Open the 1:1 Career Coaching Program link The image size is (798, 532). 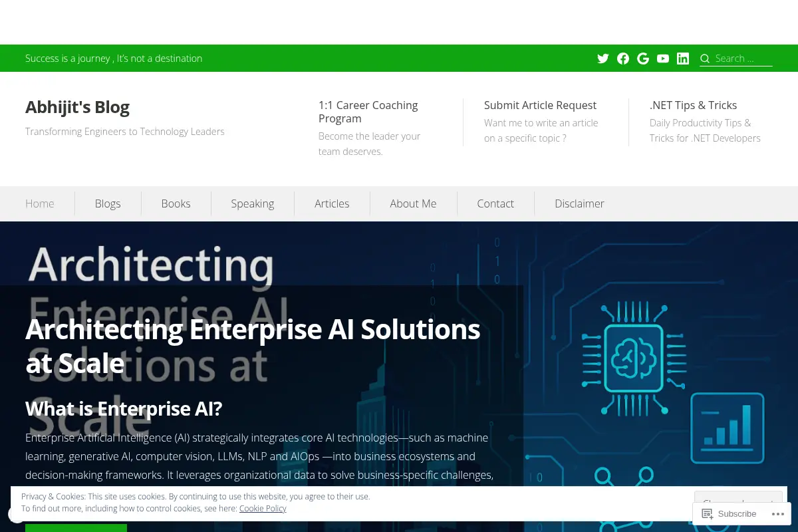click(x=368, y=112)
